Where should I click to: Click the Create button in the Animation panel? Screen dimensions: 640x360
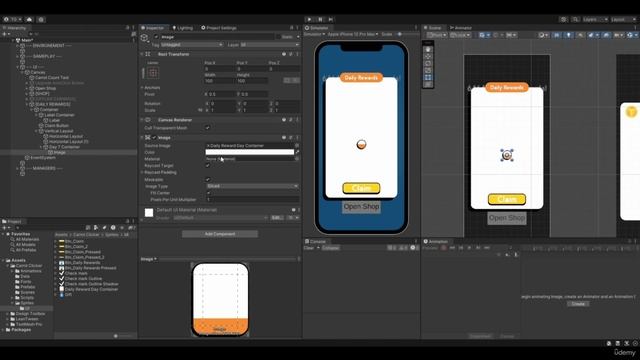pos(578,304)
